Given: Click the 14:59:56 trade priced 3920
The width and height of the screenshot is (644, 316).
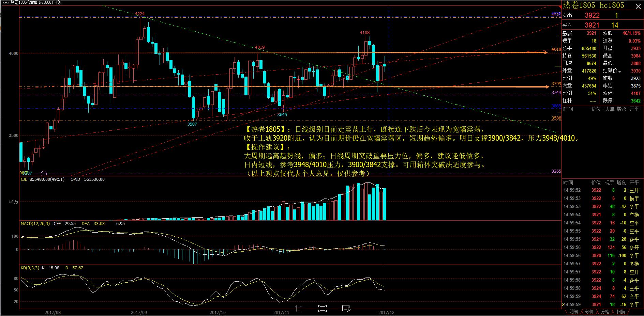Looking at the screenshot, I should tap(603, 256).
